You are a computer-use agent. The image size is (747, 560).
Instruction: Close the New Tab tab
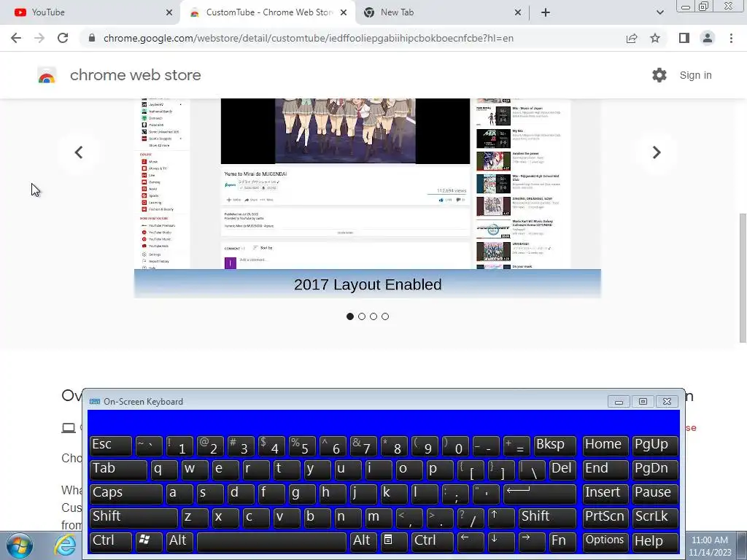(518, 12)
